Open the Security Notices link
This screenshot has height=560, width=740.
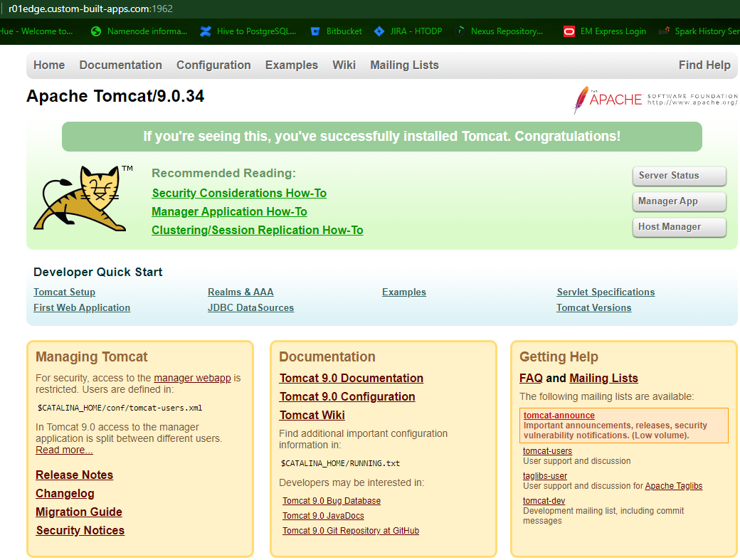(80, 530)
